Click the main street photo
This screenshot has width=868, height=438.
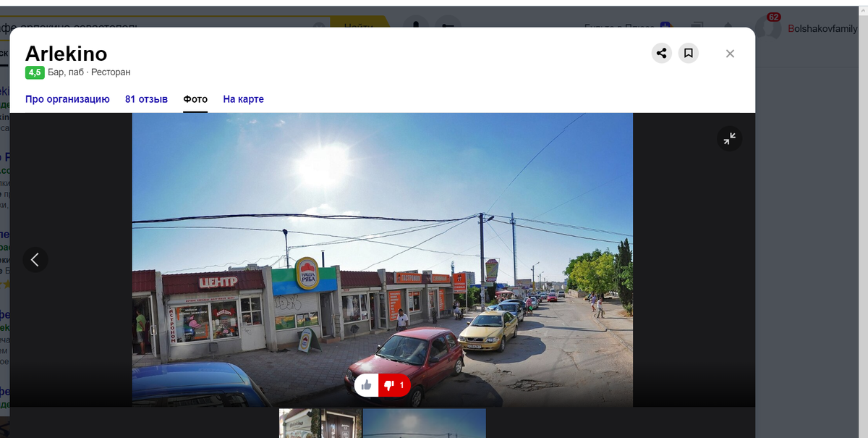coord(382,259)
